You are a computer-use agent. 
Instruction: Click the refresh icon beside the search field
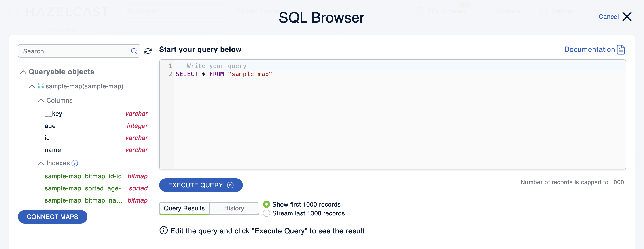pyautogui.click(x=148, y=51)
